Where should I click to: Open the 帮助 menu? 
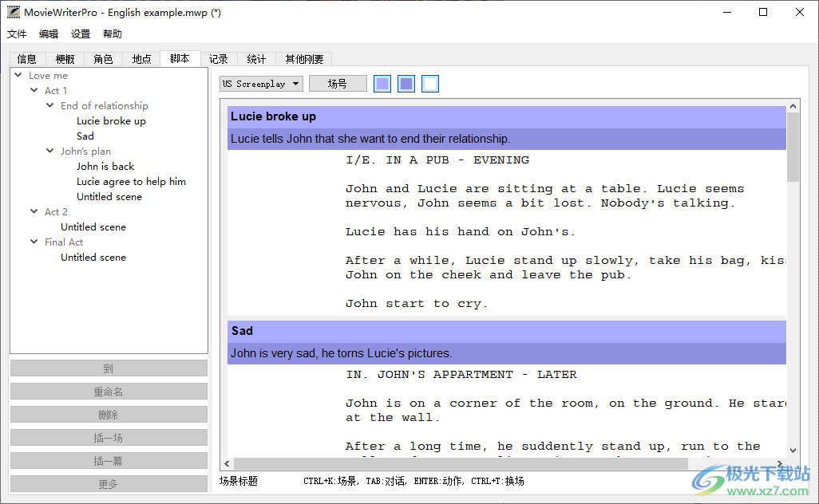[x=113, y=34]
